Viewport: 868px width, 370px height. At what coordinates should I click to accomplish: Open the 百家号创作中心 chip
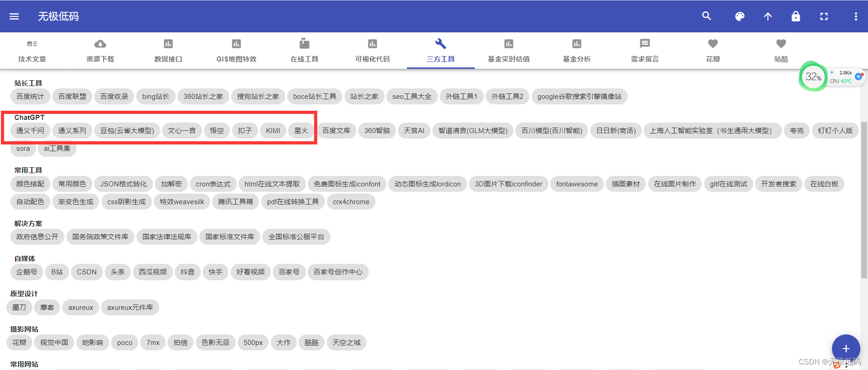(338, 272)
